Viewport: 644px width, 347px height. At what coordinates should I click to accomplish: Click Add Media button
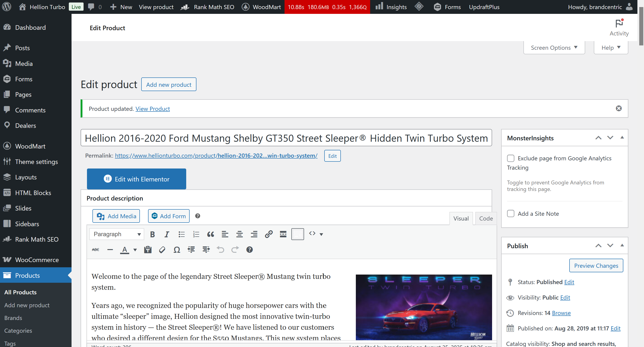click(x=116, y=216)
